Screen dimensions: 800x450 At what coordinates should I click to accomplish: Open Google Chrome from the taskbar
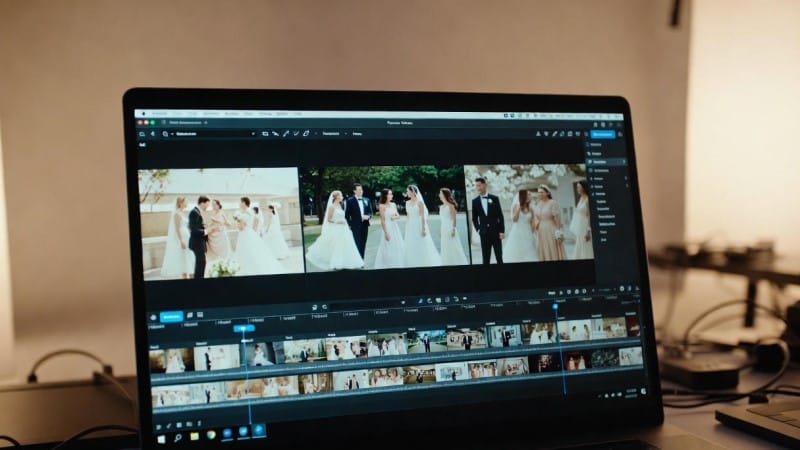coord(211,435)
